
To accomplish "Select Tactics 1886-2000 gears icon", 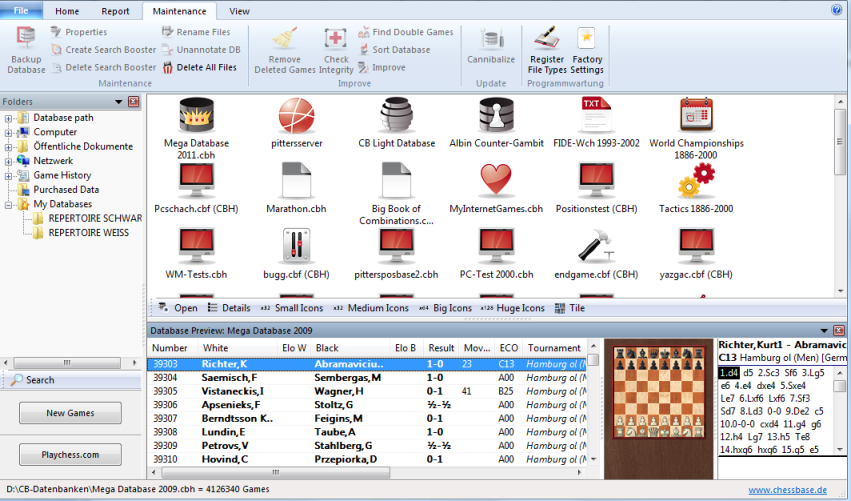I will [x=696, y=181].
